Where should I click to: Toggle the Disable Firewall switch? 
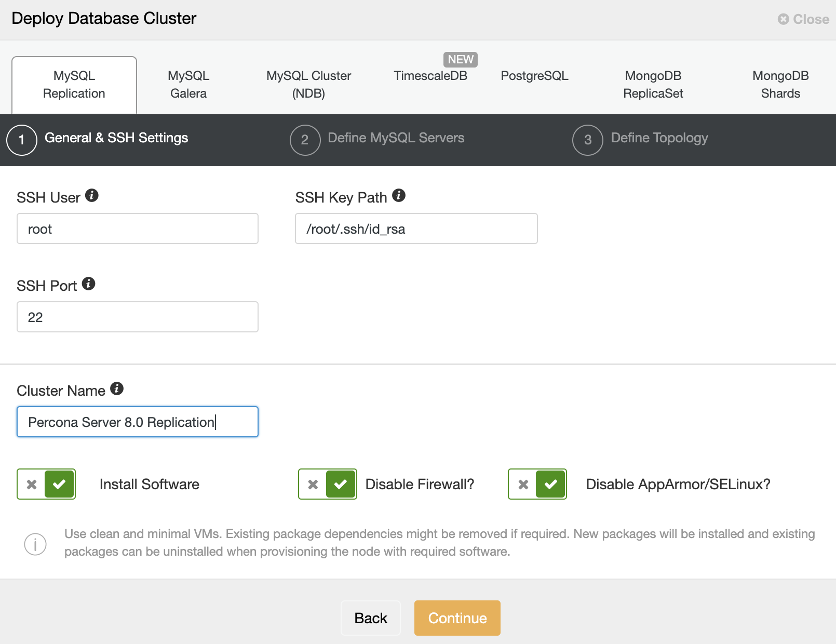328,484
